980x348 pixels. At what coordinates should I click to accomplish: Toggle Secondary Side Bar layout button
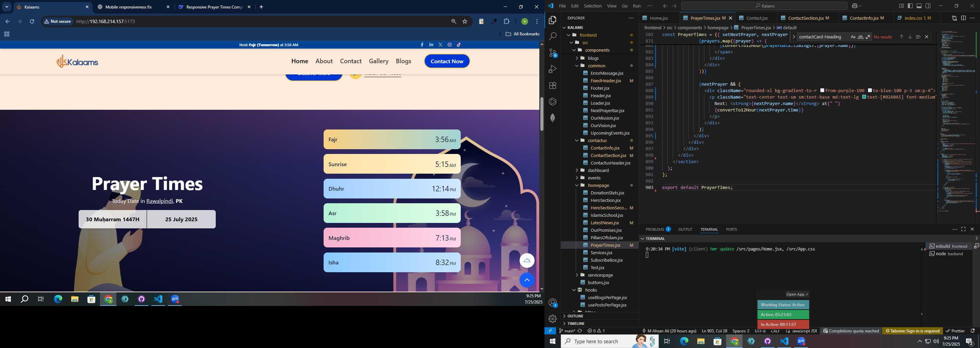[928, 6]
